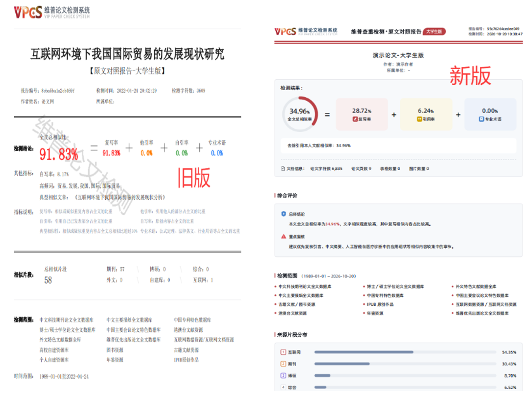Click the 自写率: 8.17% indicator
Image resolution: width=532 pixels, height=406 pixels.
[x=54, y=174]
